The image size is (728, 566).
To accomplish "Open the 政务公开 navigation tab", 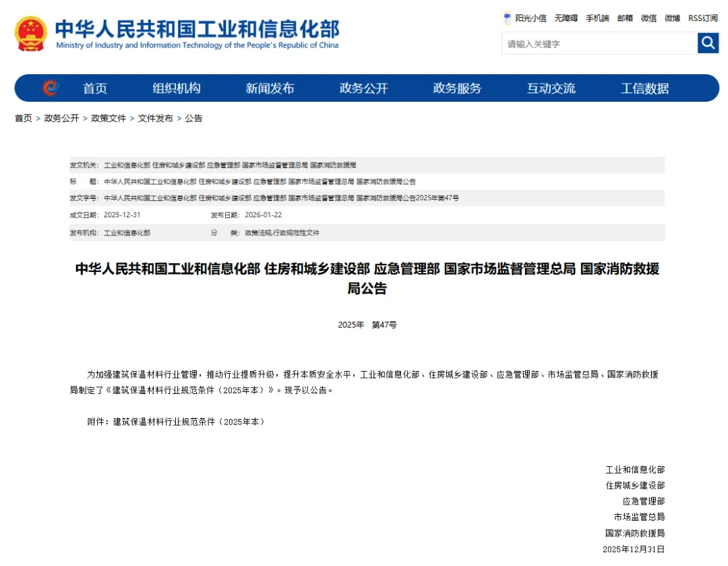I will [363, 88].
